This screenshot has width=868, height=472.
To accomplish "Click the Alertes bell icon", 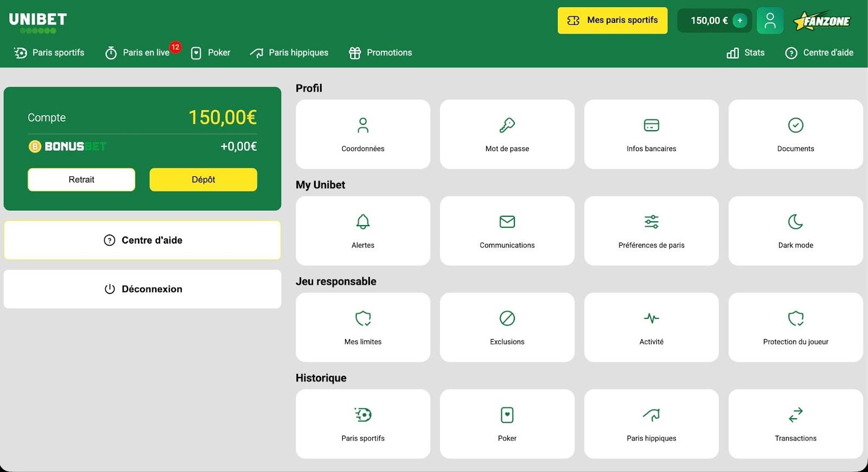I will coord(363,222).
